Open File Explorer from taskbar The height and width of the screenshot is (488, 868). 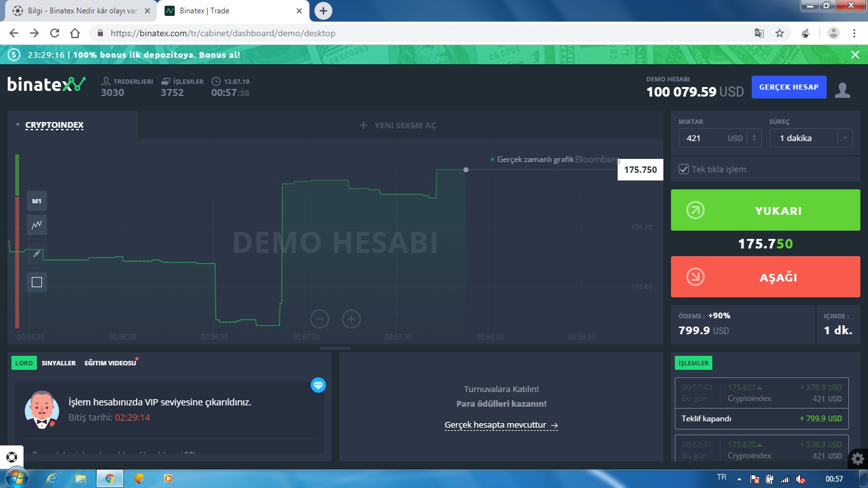coord(81,478)
